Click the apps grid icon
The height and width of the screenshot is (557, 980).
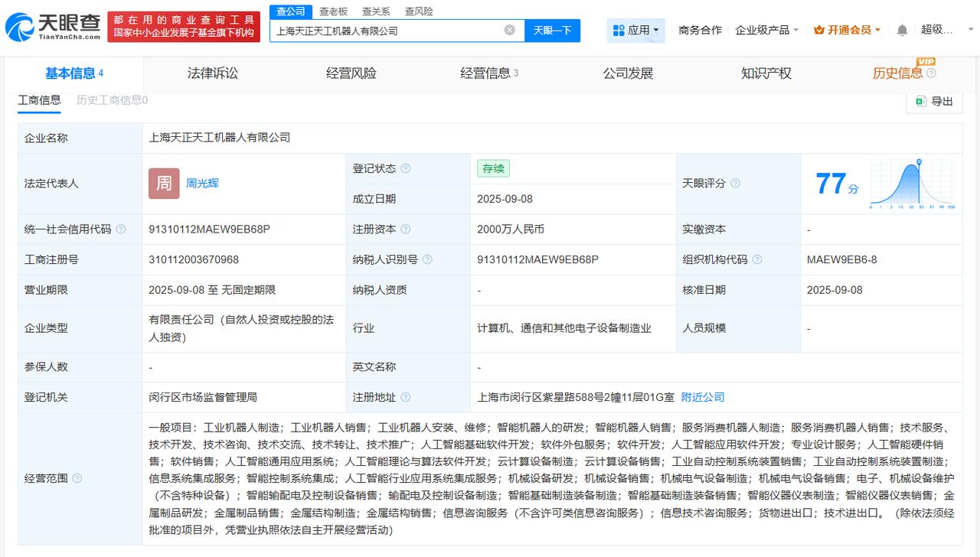619,30
